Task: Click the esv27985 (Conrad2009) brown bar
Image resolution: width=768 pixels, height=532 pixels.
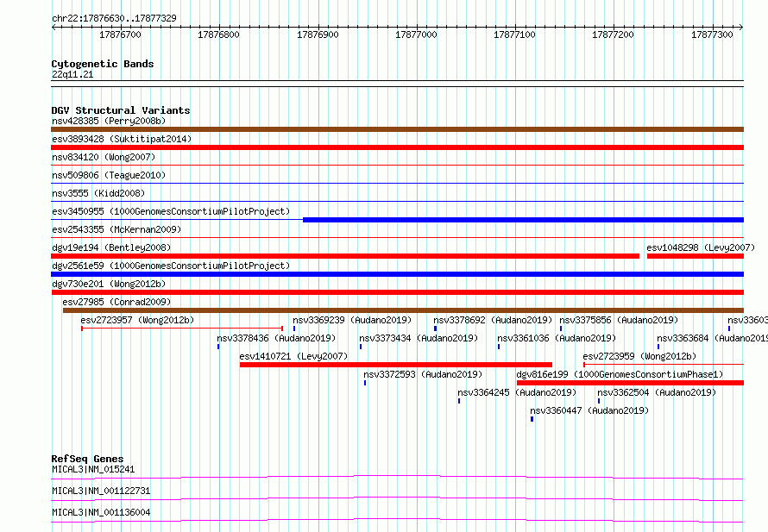Action: [403, 310]
